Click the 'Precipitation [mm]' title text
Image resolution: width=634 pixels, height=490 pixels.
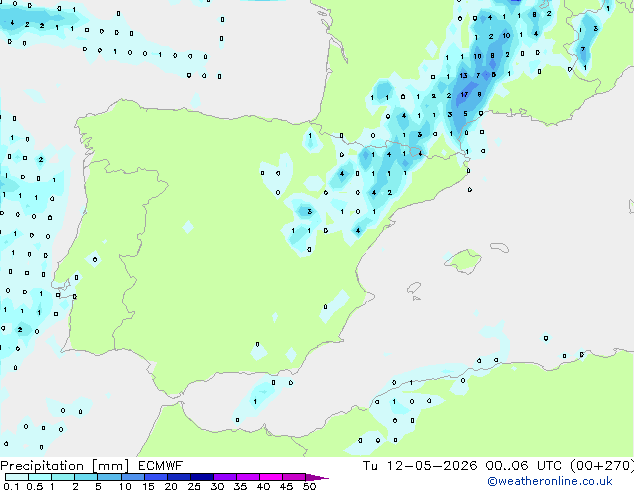pyautogui.click(x=65, y=466)
